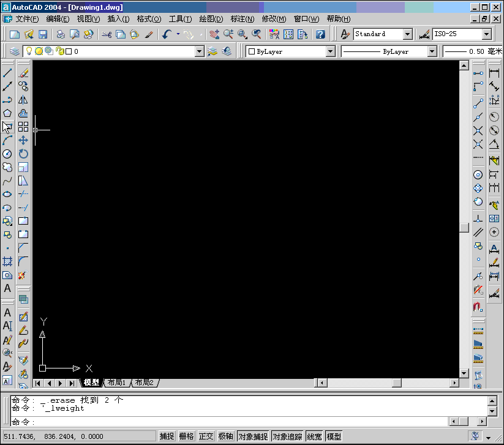Open the 编辑(E) menu
Viewport: 504px width, 445px height.
[x=58, y=19]
